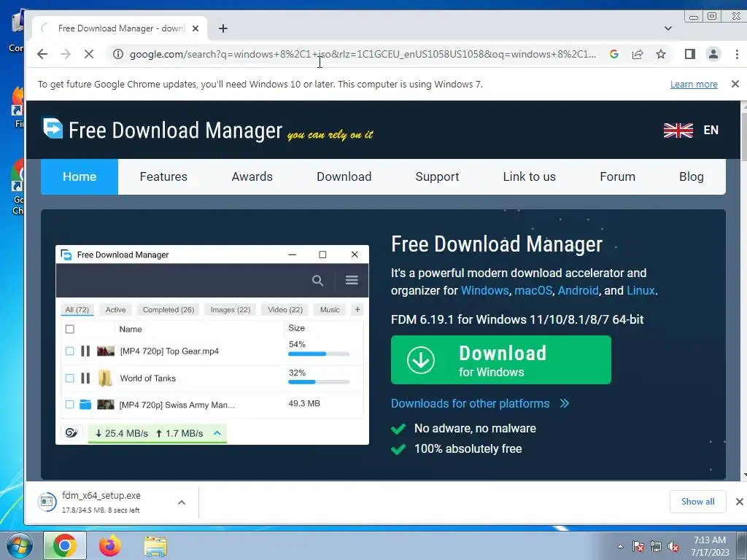The height and width of the screenshot is (560, 747).
Task: Open the Download menu item
Action: coord(344,176)
